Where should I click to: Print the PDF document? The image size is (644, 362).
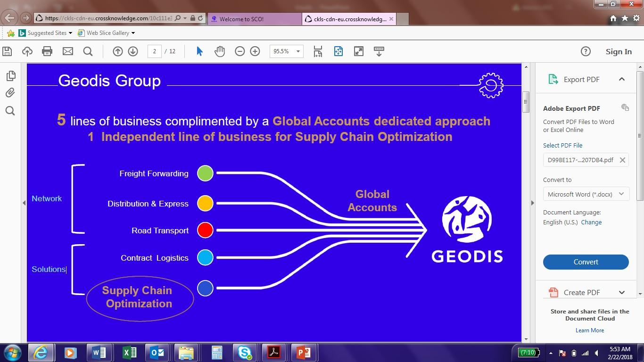[47, 51]
